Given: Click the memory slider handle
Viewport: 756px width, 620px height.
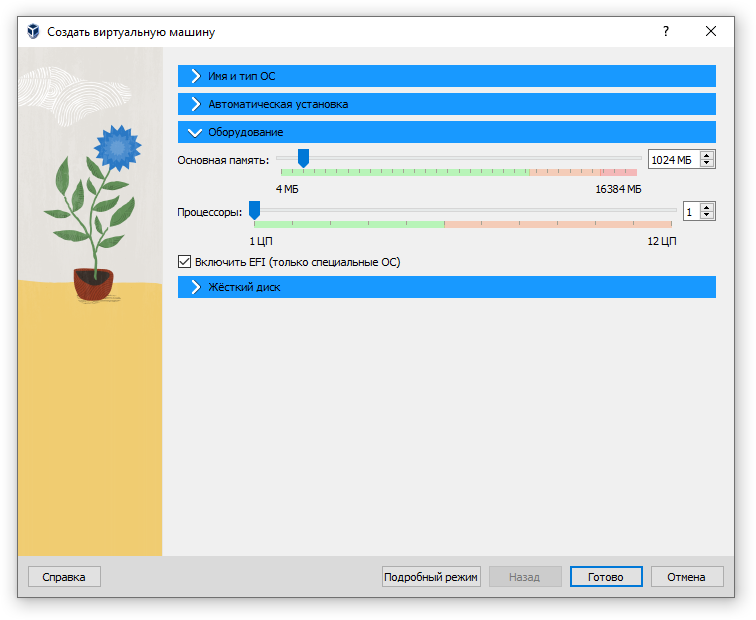Looking at the screenshot, I should tap(303, 158).
